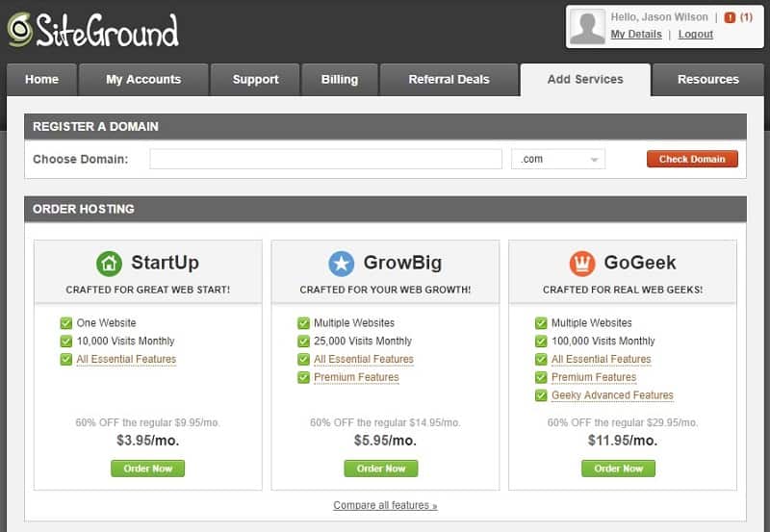770x532 pixels.
Task: Order the StartUp plan now
Action: pyautogui.click(x=148, y=469)
